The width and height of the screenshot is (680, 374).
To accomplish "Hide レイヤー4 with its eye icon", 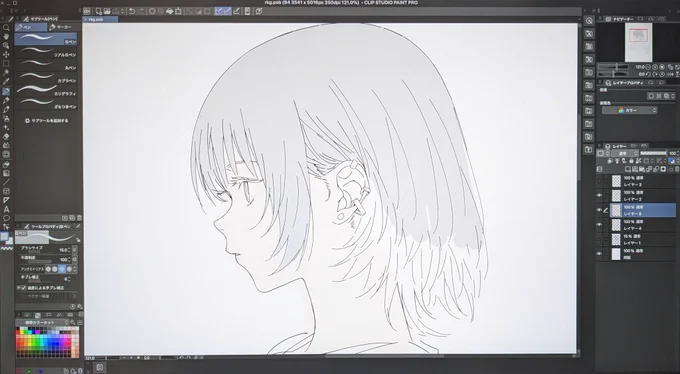I will pos(599,225).
